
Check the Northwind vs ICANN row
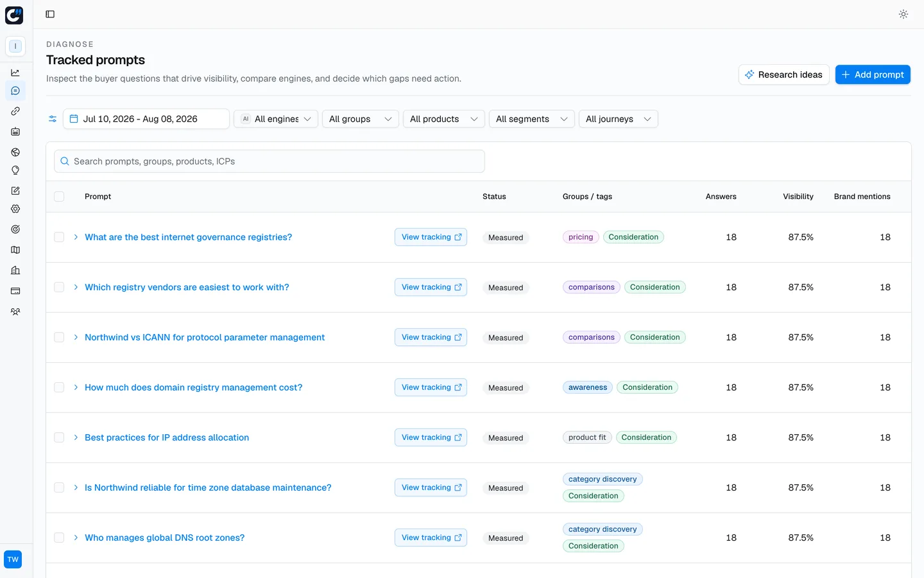click(x=59, y=337)
